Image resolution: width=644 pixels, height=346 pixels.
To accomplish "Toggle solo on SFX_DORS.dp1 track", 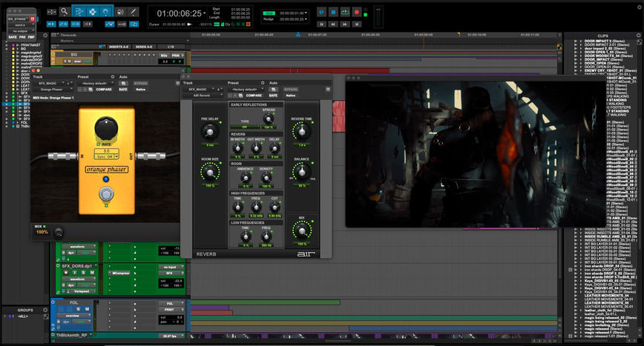I will [x=83, y=273].
